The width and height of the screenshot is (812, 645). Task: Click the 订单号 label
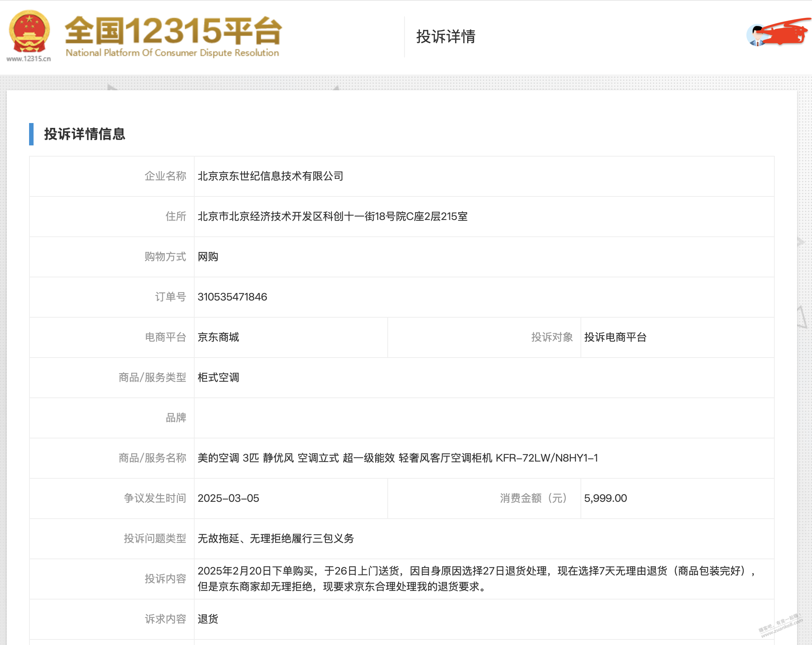coord(171,297)
